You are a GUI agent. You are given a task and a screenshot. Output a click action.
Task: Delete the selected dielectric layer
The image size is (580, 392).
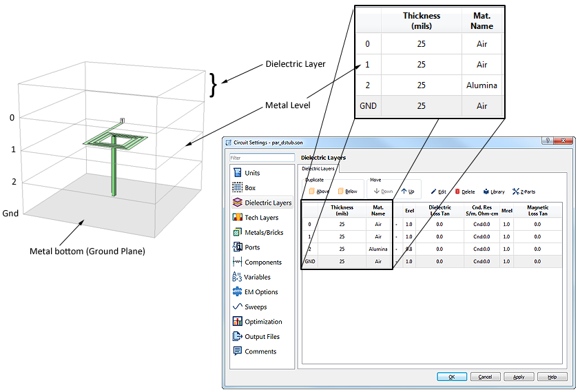tap(465, 192)
